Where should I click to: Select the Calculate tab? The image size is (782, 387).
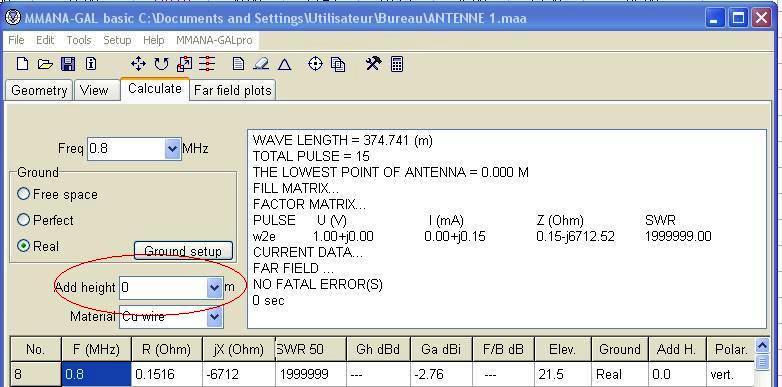[x=155, y=89]
